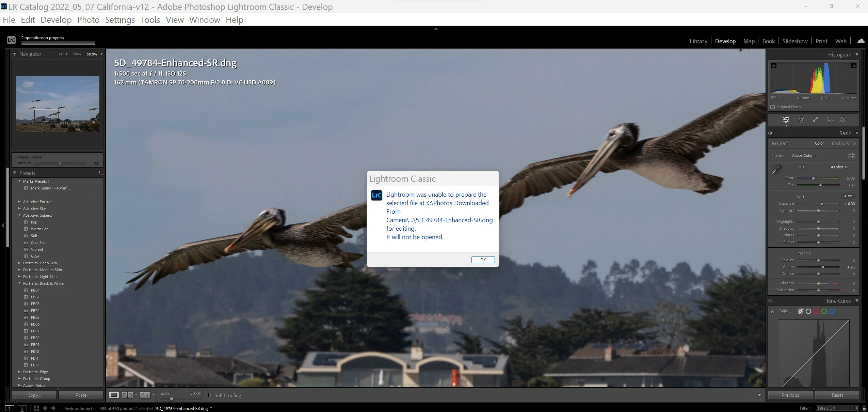
Task: Toggle Basic panel visibility eye icon
Action: coord(770,133)
